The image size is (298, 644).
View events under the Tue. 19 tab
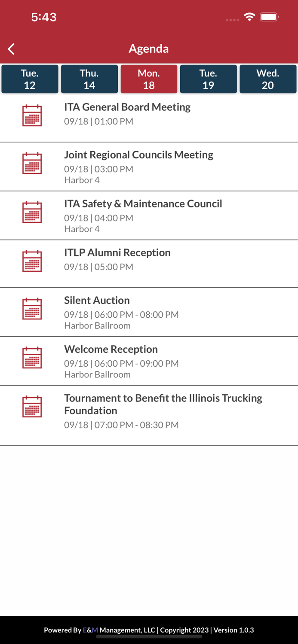pos(208,79)
